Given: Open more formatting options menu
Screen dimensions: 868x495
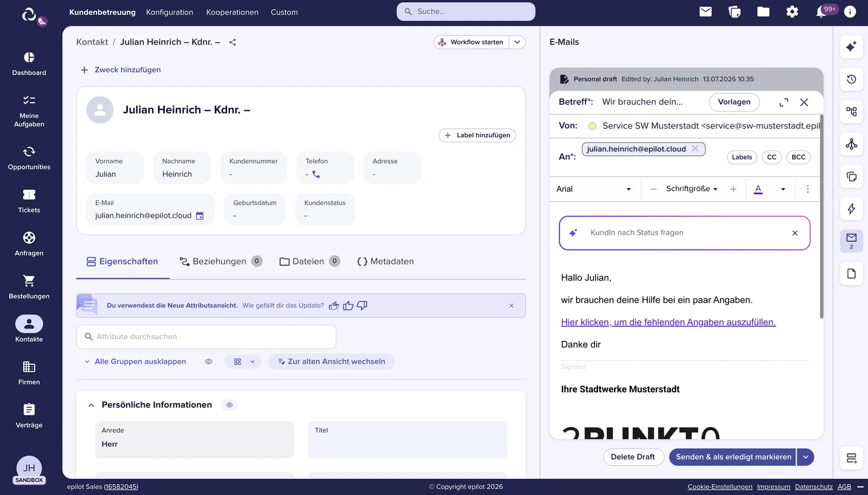Looking at the screenshot, I should (x=808, y=189).
